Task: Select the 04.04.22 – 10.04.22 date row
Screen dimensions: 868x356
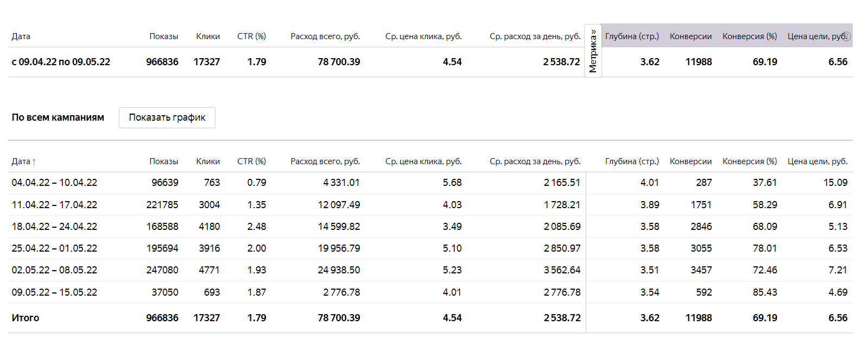Action: pos(54,183)
